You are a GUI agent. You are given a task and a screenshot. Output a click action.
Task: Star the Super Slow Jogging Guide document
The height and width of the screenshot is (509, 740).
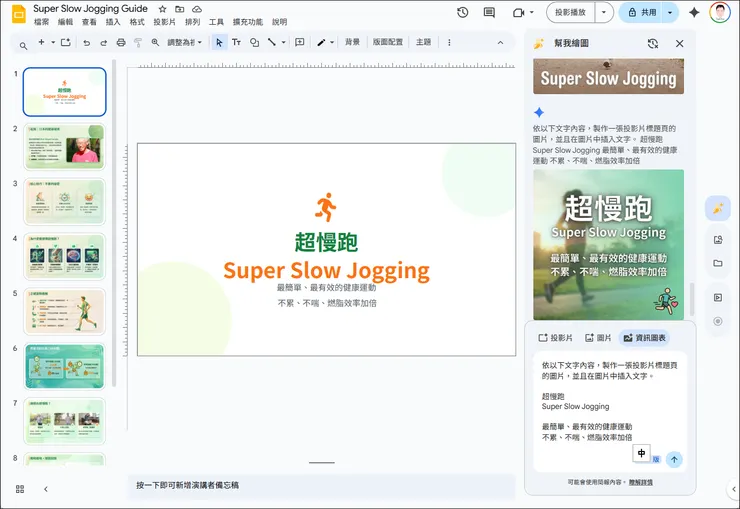[x=162, y=9]
